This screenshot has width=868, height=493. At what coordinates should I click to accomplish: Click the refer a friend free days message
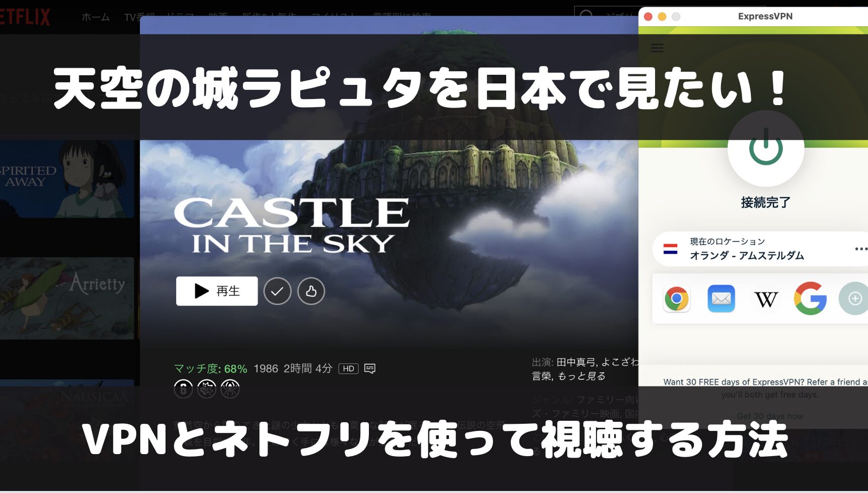click(x=766, y=388)
